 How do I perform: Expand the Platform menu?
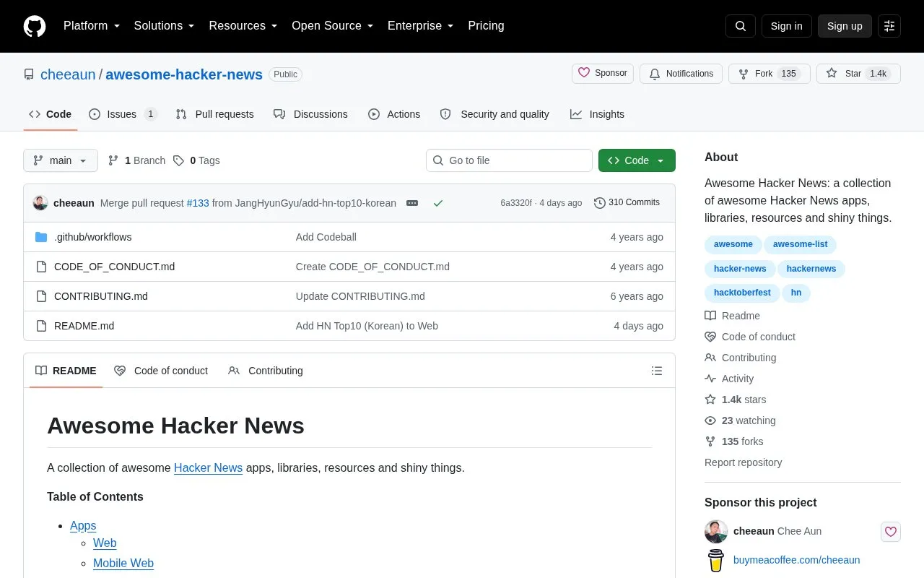[92, 26]
